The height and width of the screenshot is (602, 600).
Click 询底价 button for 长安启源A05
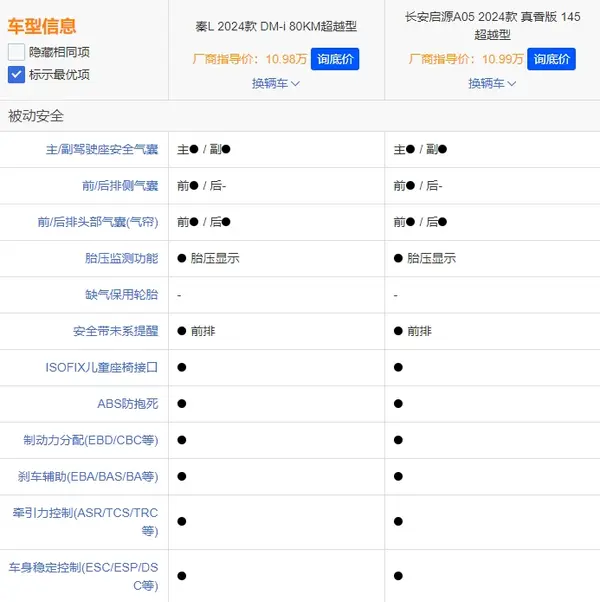tap(551, 59)
